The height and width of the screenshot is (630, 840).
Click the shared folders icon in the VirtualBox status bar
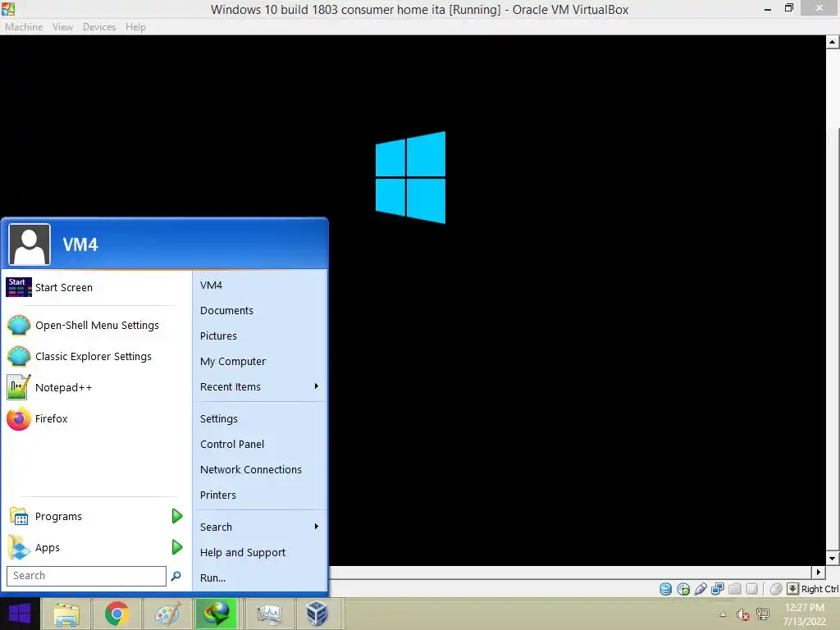[x=734, y=589]
